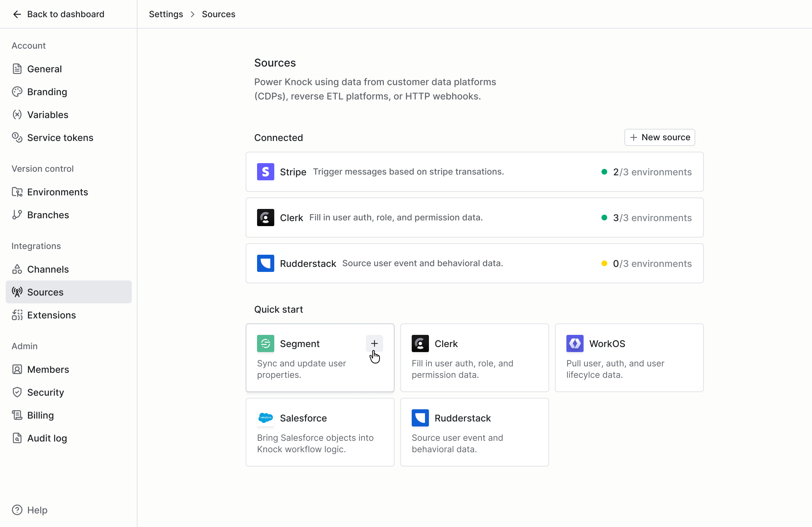Select the WorkOS quick start card
812x527 pixels.
629,358
